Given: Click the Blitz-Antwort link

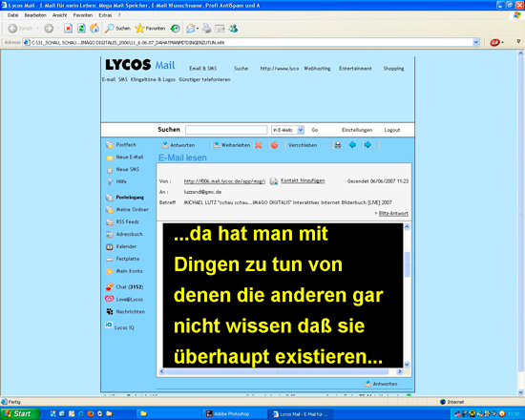Looking at the screenshot, I should coord(393,214).
